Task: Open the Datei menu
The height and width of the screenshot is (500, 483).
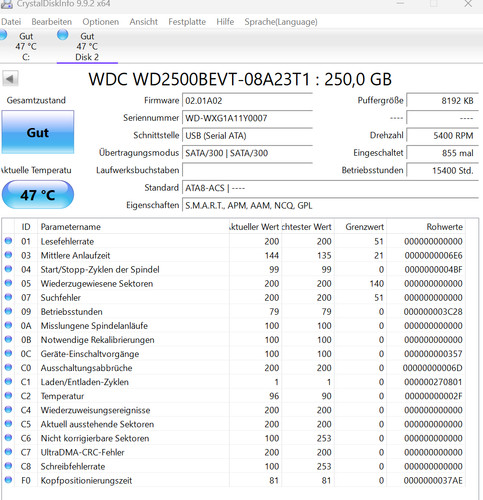Action: pyautogui.click(x=11, y=22)
